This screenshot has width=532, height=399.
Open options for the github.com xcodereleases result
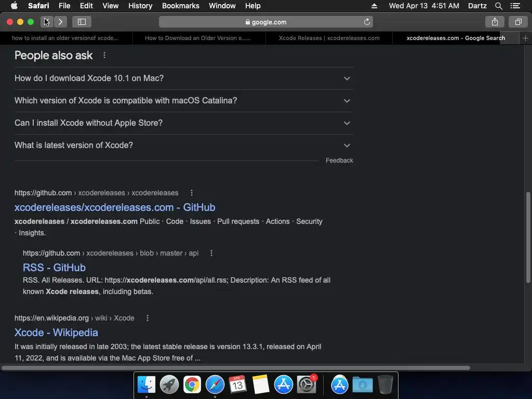click(192, 193)
